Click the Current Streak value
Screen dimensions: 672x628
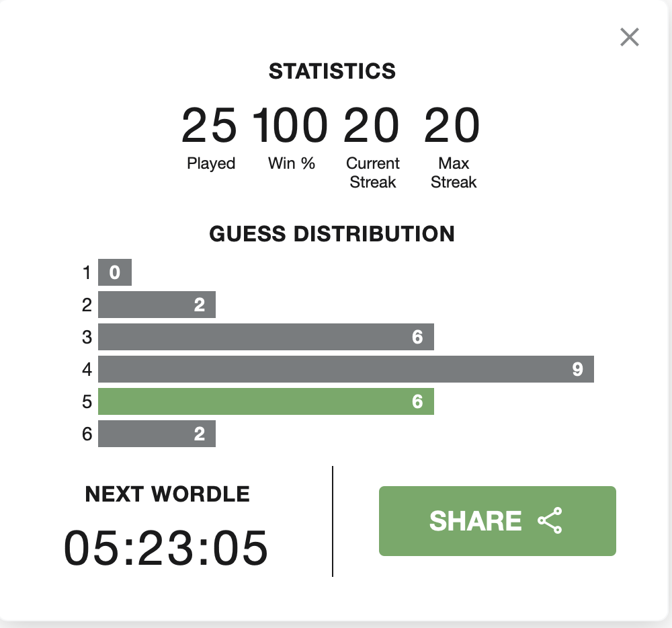[372, 126]
